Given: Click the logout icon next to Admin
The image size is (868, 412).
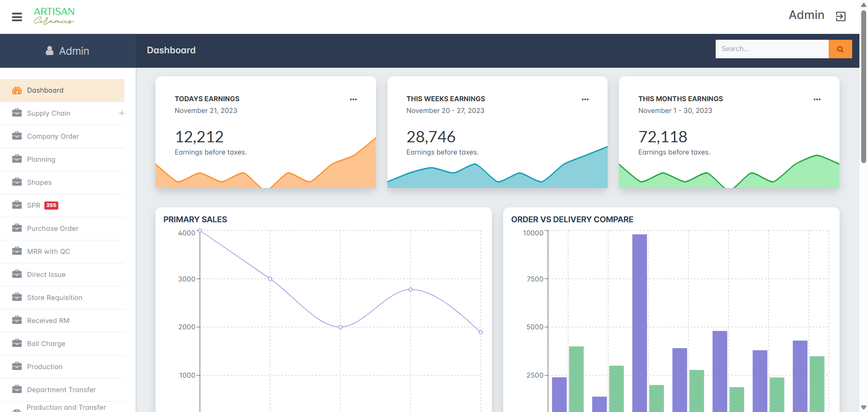Looking at the screenshot, I should (x=840, y=17).
